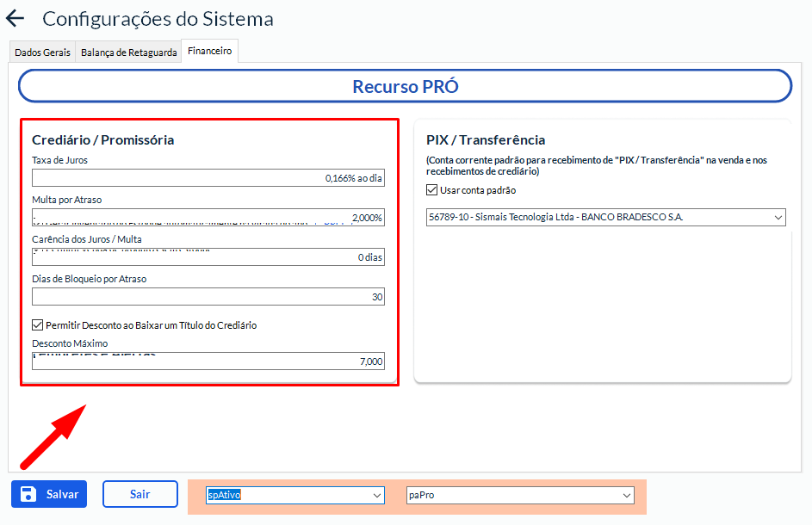Click the back arrow icon
The image size is (812, 525).
15,19
